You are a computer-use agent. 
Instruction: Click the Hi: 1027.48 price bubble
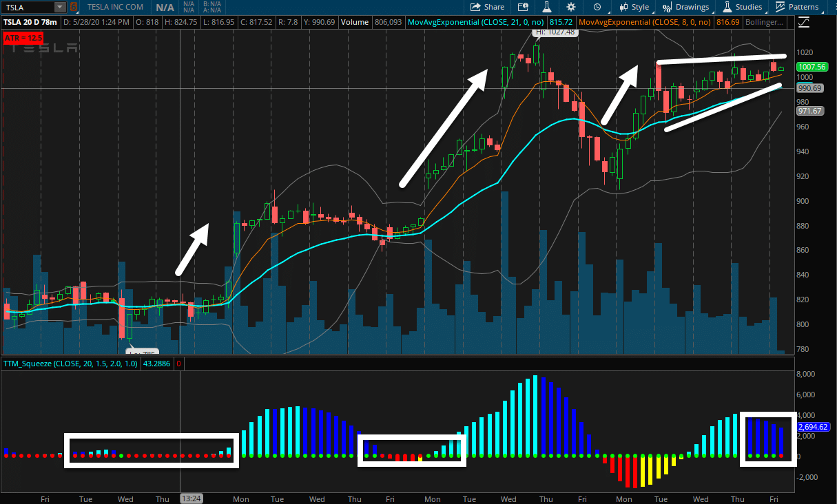(x=555, y=32)
